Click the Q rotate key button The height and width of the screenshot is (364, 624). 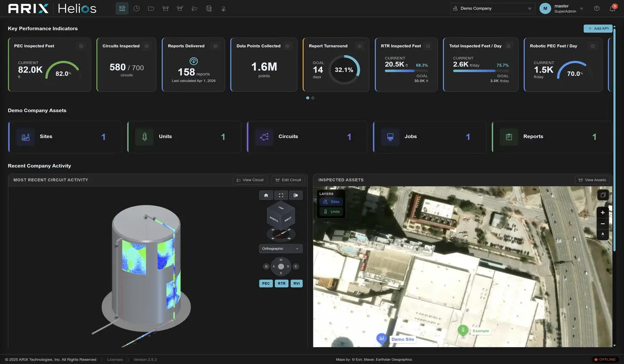point(266,266)
